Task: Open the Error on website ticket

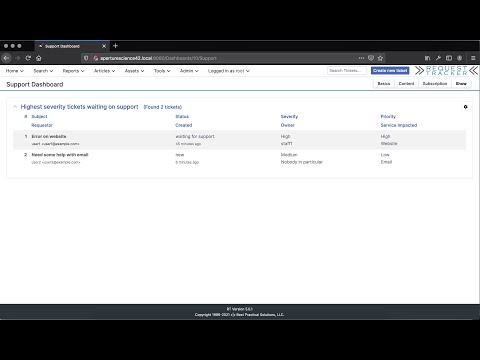Action: tap(49, 136)
